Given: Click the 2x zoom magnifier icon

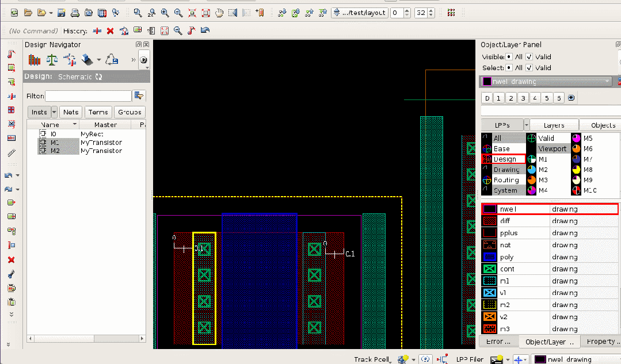Looking at the screenshot, I should [x=151, y=13].
